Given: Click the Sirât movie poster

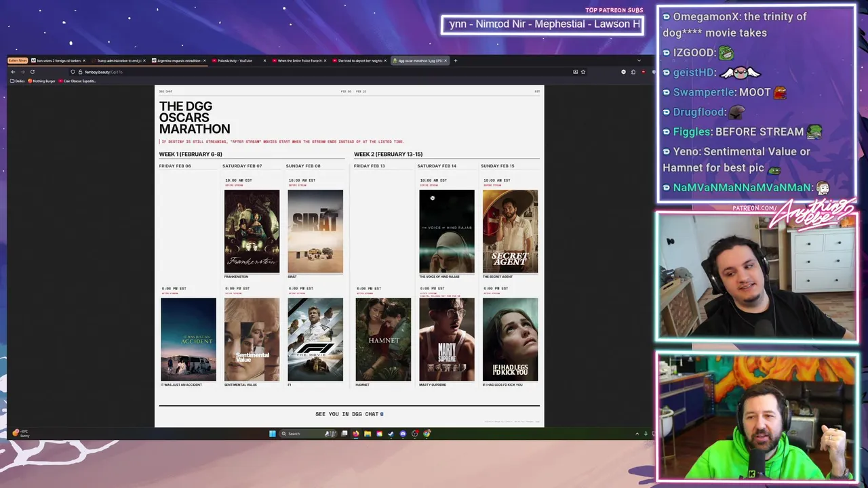Looking at the screenshot, I should 315,231.
